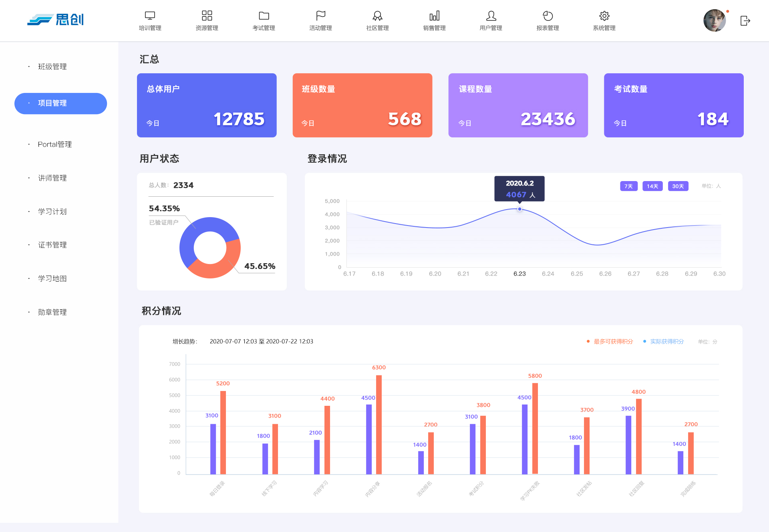The height and width of the screenshot is (532, 769).
Task: Show the 30天 login range
Action: (678, 186)
